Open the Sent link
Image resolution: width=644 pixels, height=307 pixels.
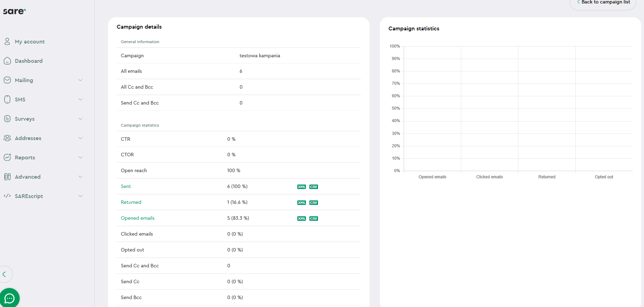point(126,186)
